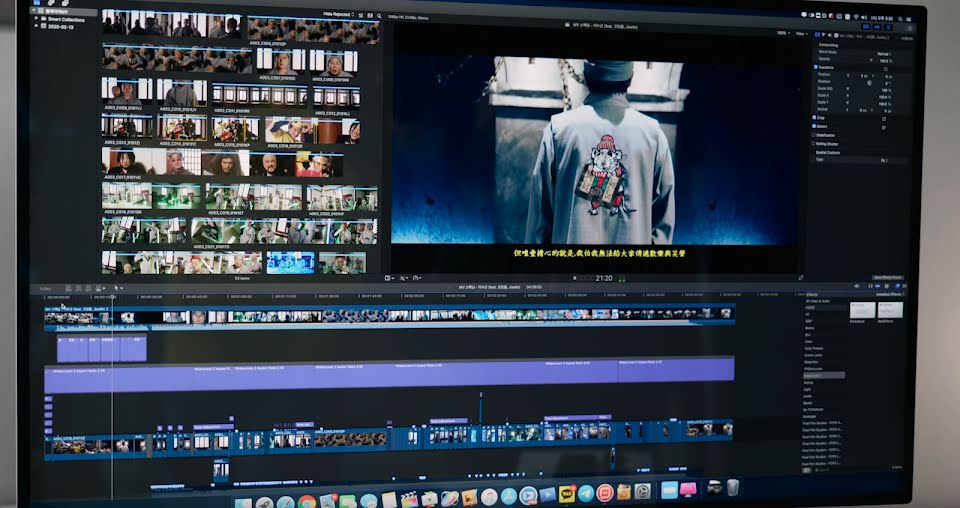This screenshot has width=960, height=508.
Task: Select the Widescreen Aspect Ratio purple timeline clip
Action: 389,376
